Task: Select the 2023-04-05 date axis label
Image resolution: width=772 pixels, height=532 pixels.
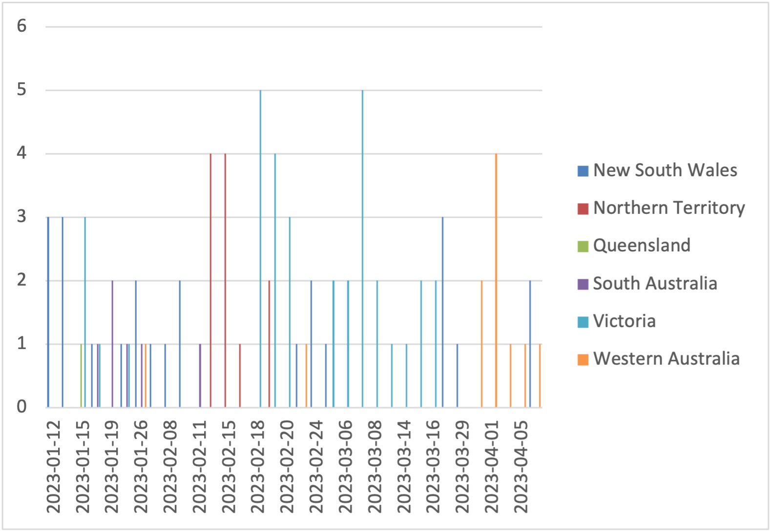Action: pos(521,467)
